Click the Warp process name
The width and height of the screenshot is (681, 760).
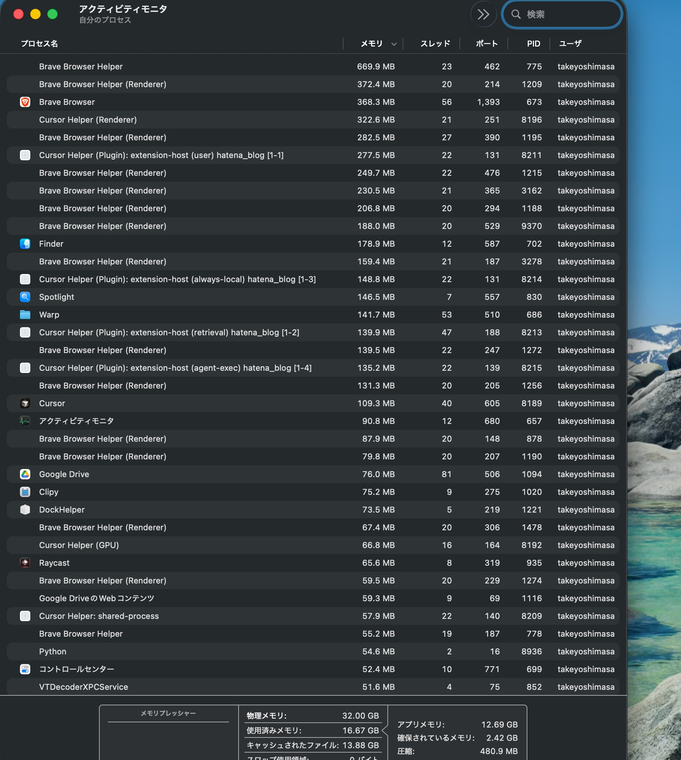tap(49, 315)
